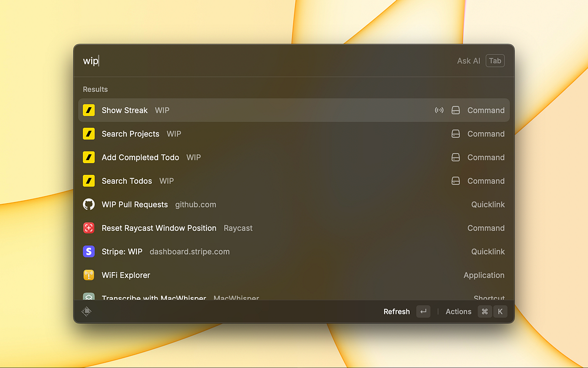
Task: Click the GitHub icon for WIP Pull Requests
Action: pyautogui.click(x=89, y=204)
